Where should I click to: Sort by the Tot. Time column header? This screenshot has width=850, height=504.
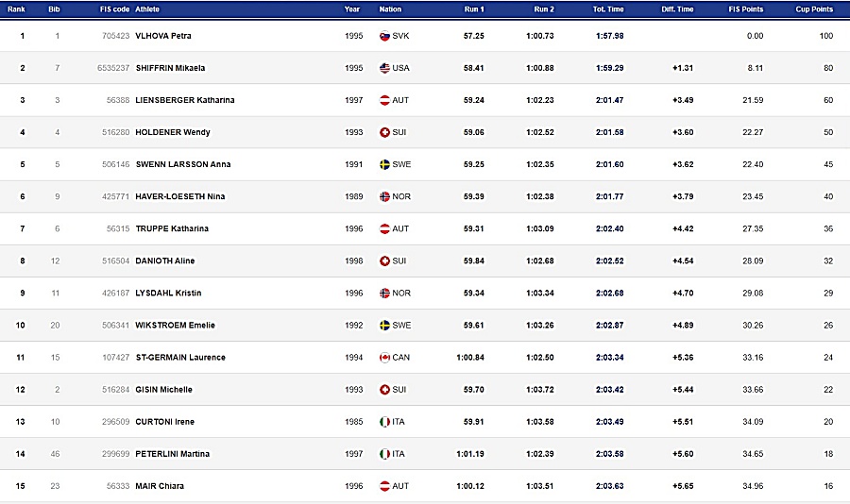(x=608, y=9)
